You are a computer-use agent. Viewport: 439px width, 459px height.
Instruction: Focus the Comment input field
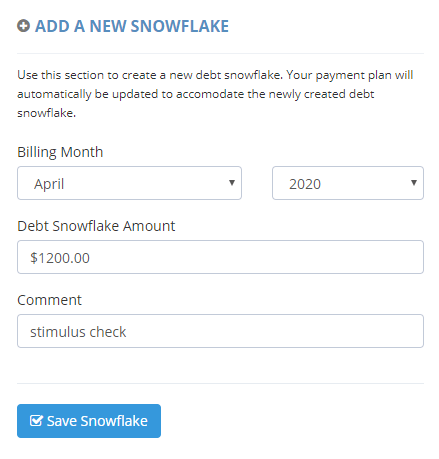[220, 331]
